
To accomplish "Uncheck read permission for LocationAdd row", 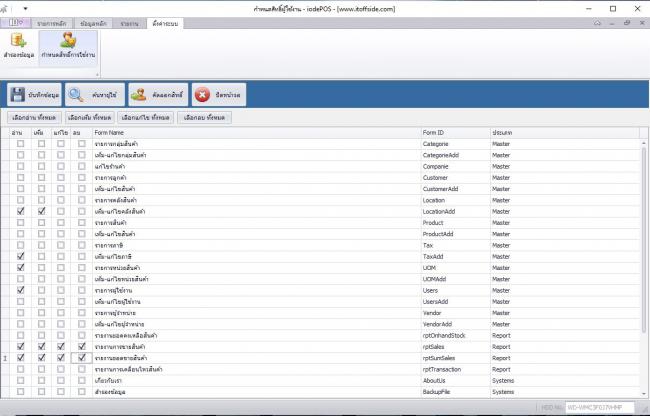I will [20, 211].
